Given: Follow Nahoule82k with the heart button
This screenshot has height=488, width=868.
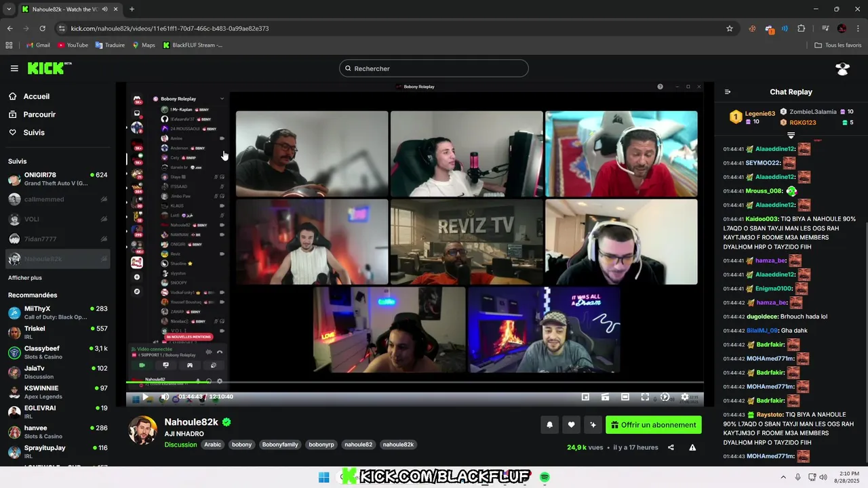Looking at the screenshot, I should pyautogui.click(x=572, y=425).
